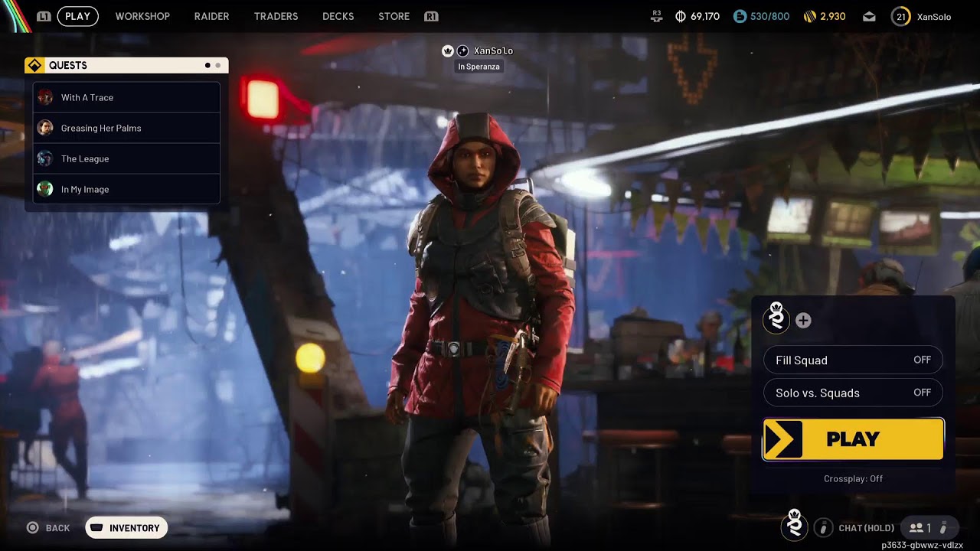980x551 pixels.
Task: Click the With A Trace quest avatar
Action: pos(45,97)
